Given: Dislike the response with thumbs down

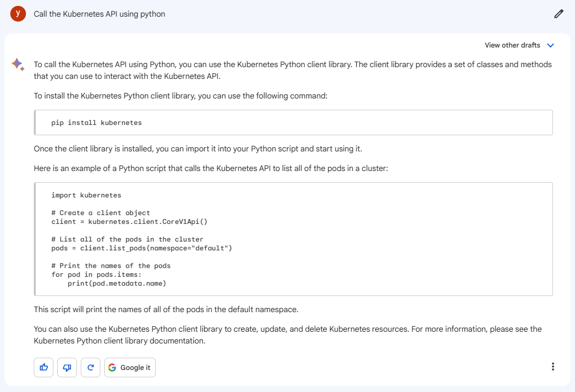Looking at the screenshot, I should pyautogui.click(x=67, y=367).
